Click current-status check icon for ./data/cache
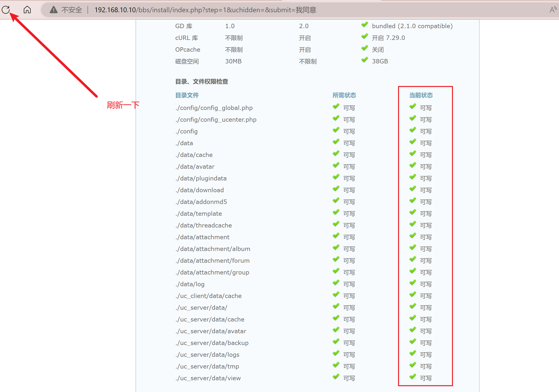This screenshot has height=392, width=559. pyautogui.click(x=413, y=153)
